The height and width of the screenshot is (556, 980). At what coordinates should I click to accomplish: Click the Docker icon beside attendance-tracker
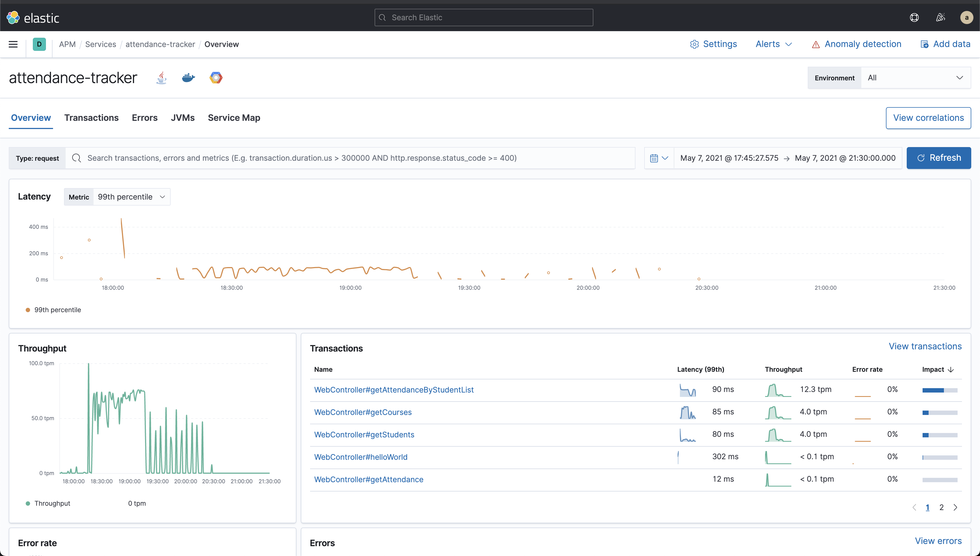pos(188,78)
